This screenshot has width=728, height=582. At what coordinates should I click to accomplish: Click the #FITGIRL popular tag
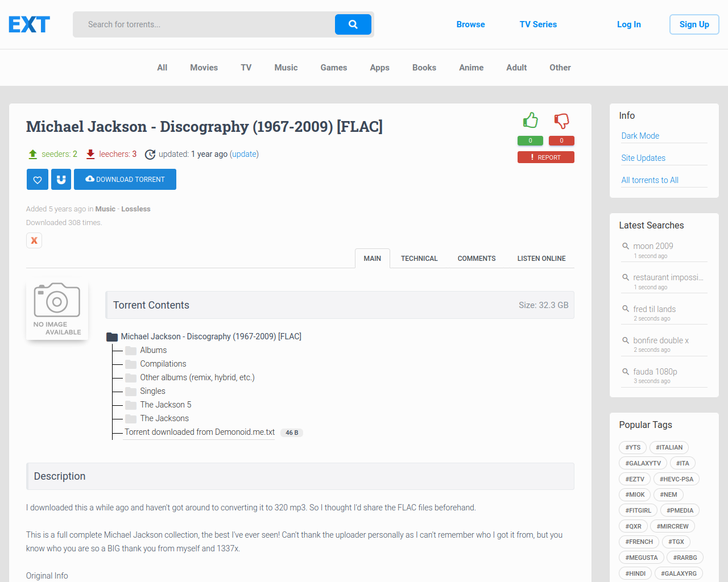point(638,510)
